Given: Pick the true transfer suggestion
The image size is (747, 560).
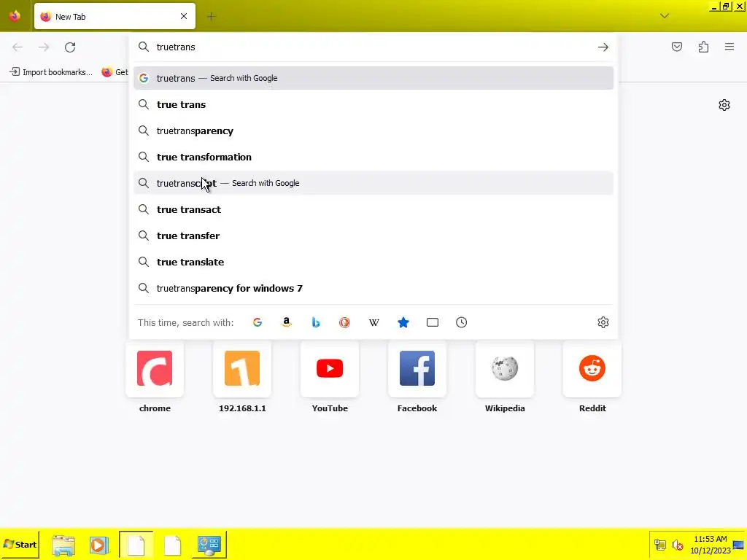Looking at the screenshot, I should pos(373,236).
